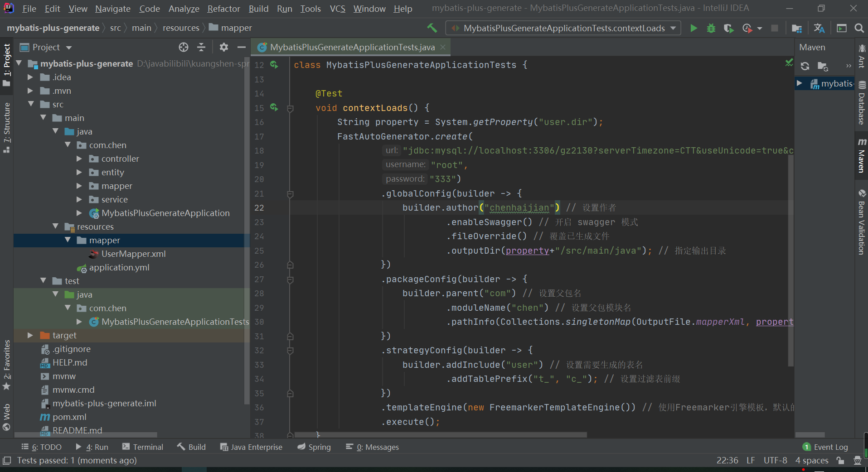Toggle the 1: Project side tab
868x472 pixels.
[x=6, y=65]
